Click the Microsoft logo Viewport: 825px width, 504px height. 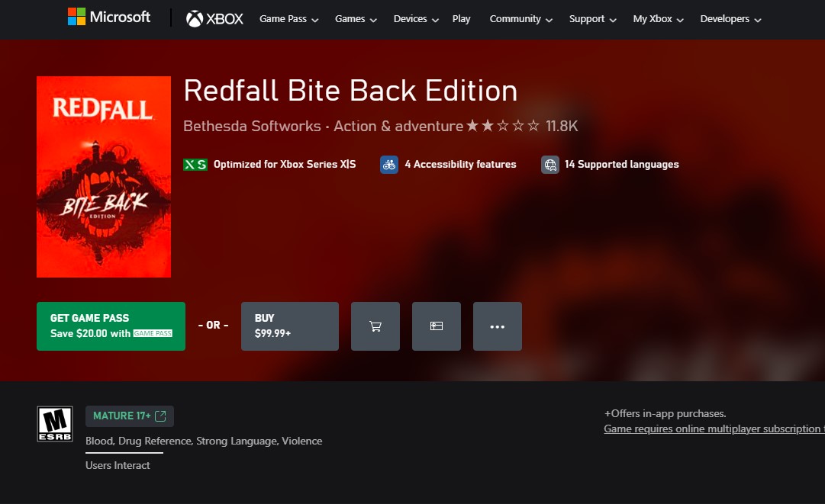tap(109, 17)
